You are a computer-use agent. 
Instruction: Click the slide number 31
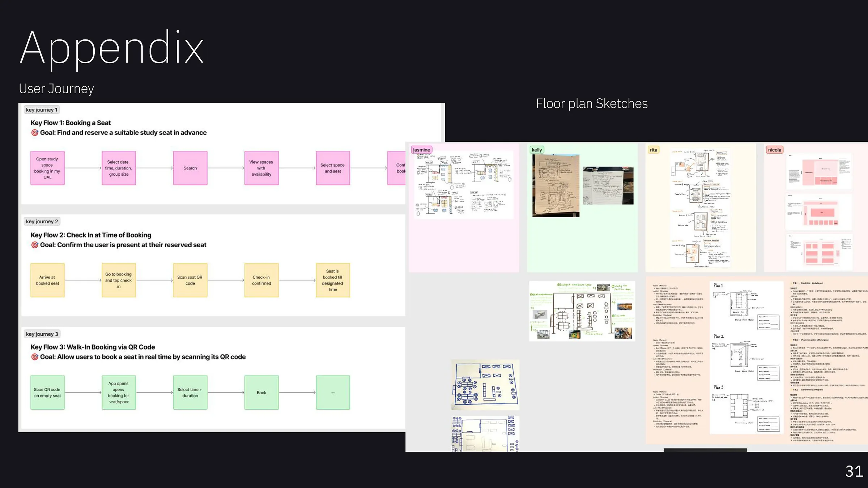coord(854,471)
